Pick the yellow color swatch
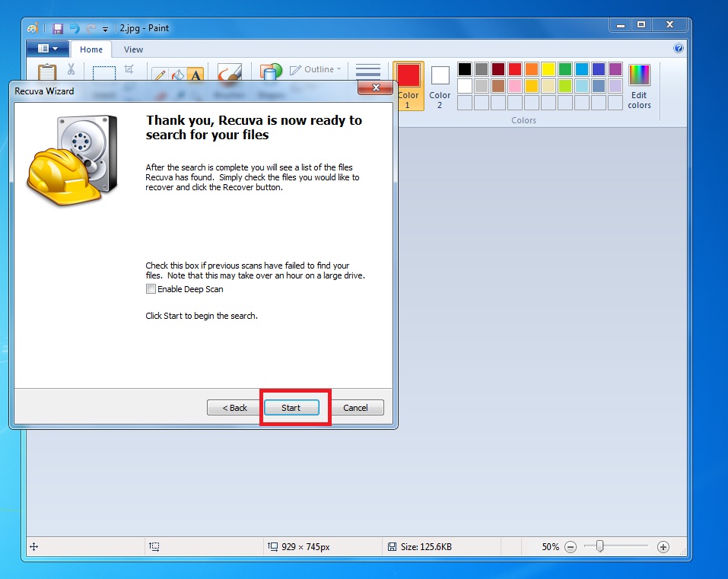The image size is (728, 579). point(548,69)
